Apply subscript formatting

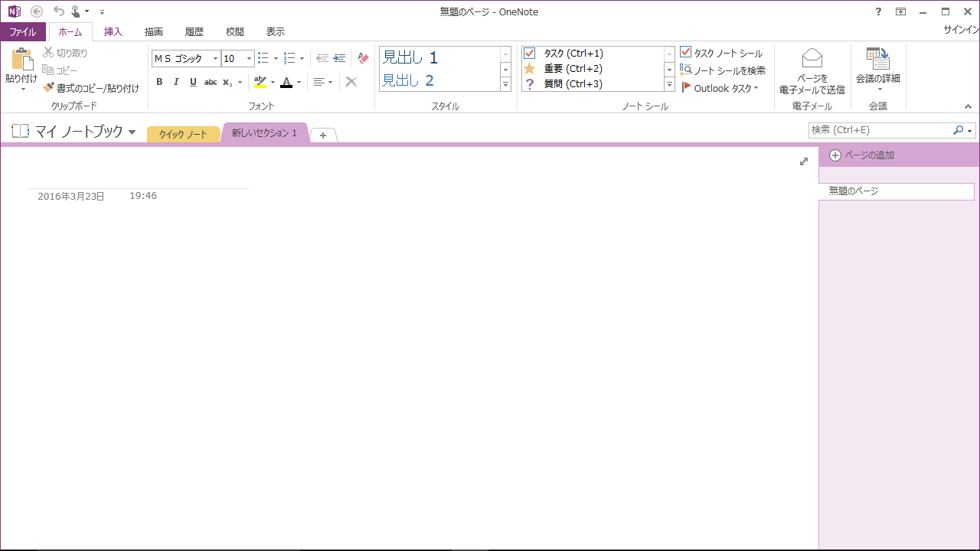(x=227, y=82)
